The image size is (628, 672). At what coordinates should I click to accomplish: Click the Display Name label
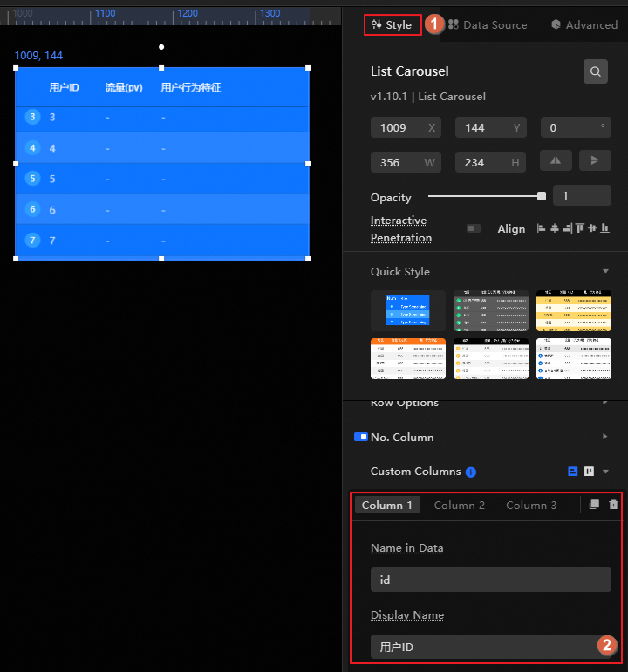[407, 615]
